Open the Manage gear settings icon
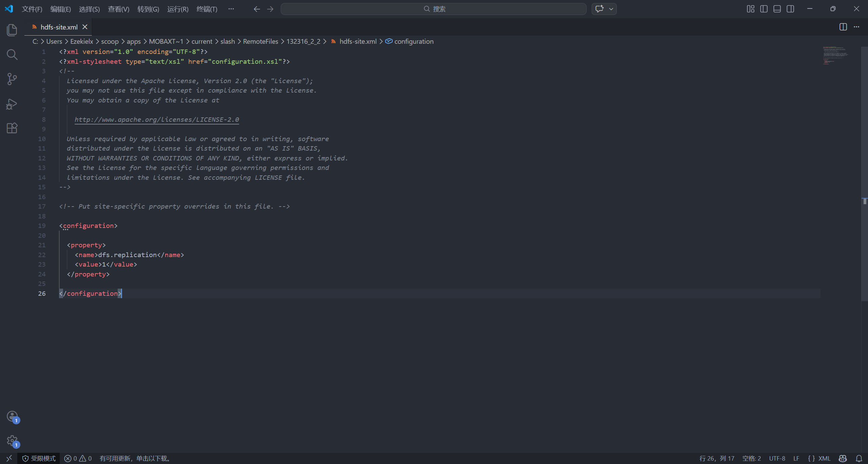 click(x=12, y=441)
